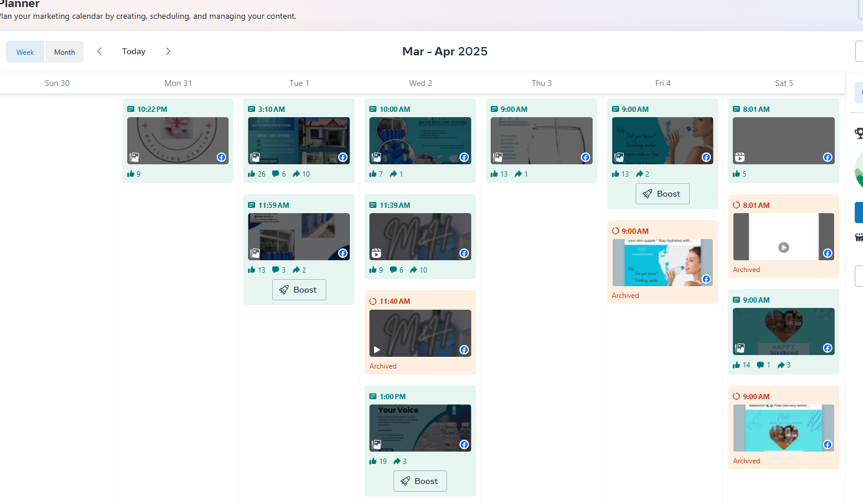Open Monday 10:22 PM post thumbnail
This screenshot has height=504, width=863.
coord(178,141)
